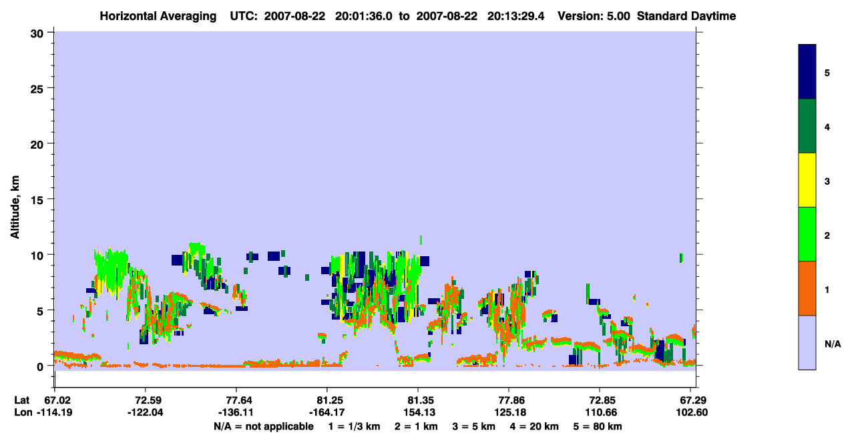Click the altitude tick label 25
868x445 pixels.
39,88
